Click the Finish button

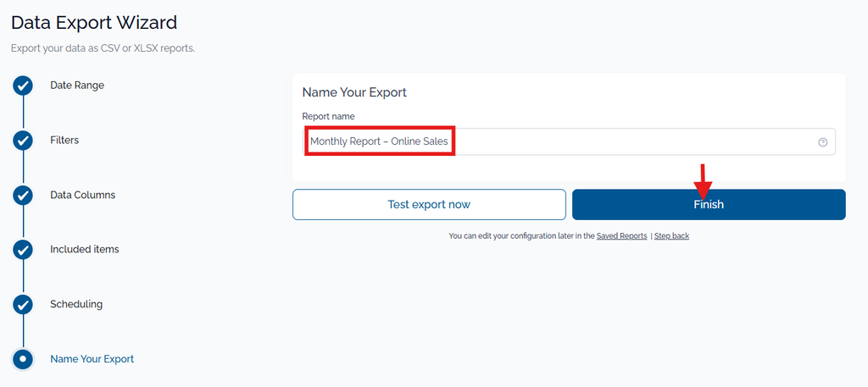click(709, 205)
